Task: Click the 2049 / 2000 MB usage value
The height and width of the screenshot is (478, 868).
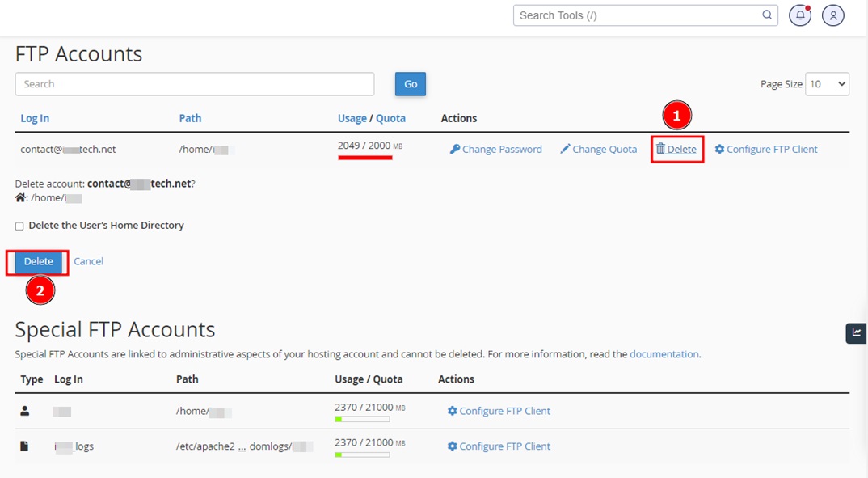Action: pyautogui.click(x=370, y=146)
